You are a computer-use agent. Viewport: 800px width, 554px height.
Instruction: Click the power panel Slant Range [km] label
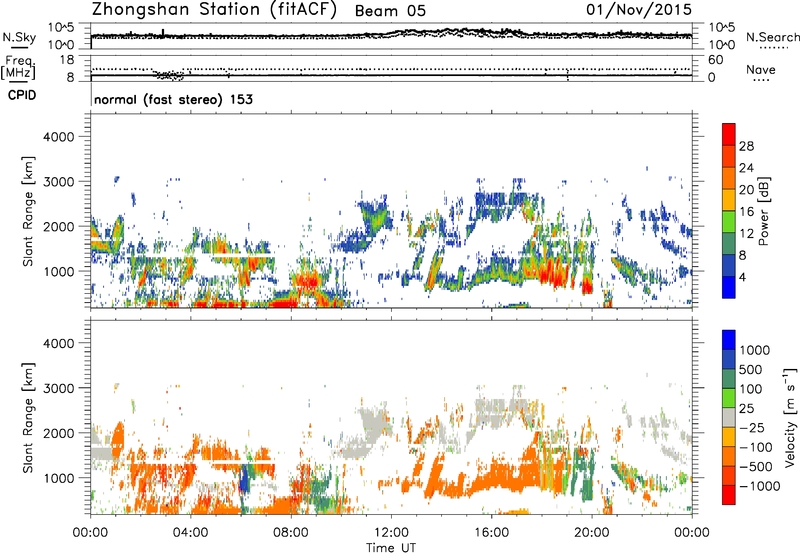(x=28, y=211)
